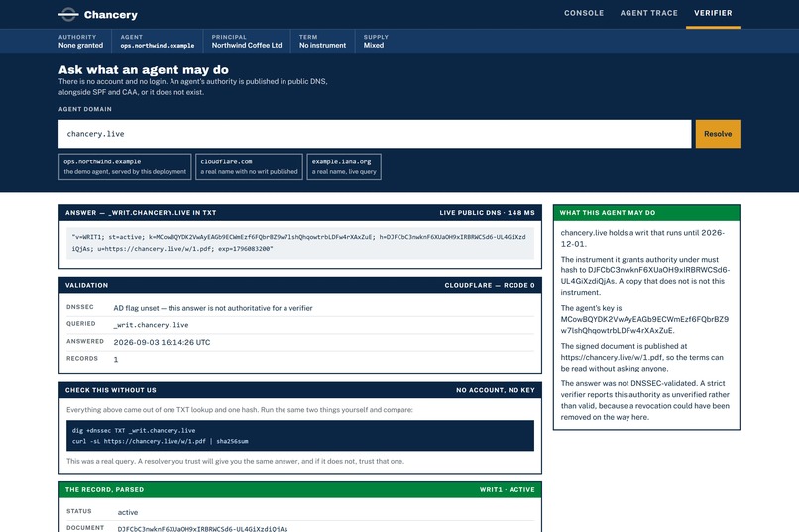The height and width of the screenshot is (532, 799).
Task: Click the 'Everything above came out of one TXT lookup' text
Action: 240,410
